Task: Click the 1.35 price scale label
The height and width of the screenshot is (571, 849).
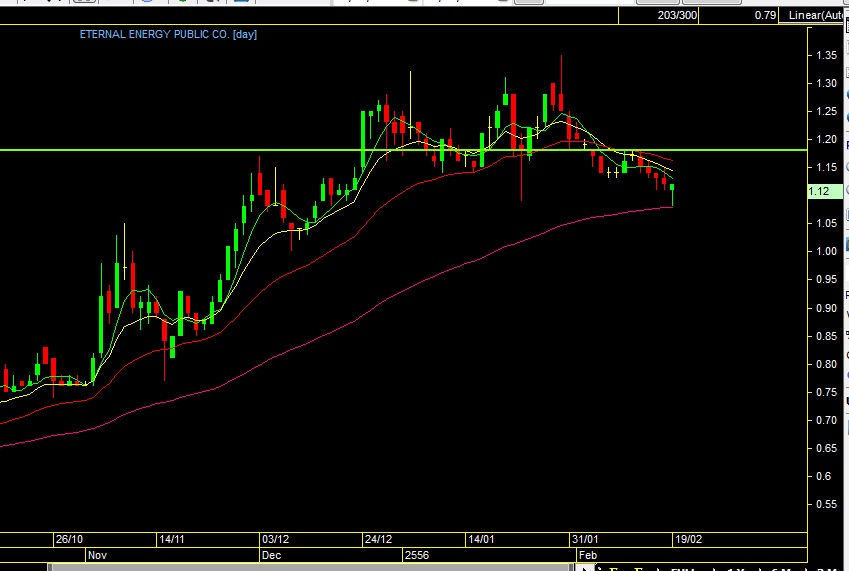Action: click(826, 55)
